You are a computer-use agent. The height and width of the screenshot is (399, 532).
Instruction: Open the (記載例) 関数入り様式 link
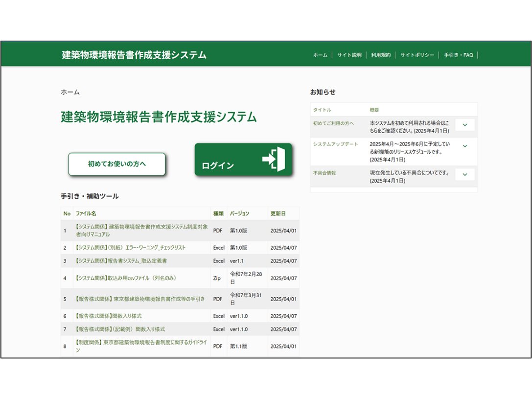coord(120,329)
